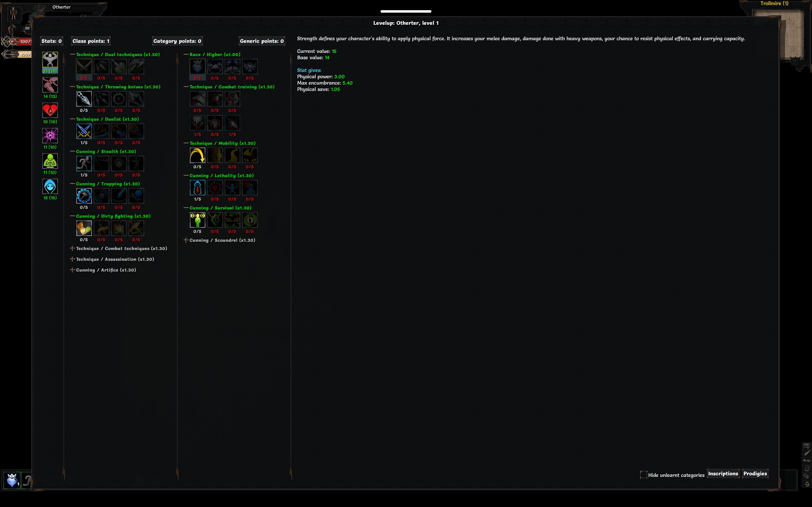This screenshot has width=812, height=507.
Task: Click the Heightened Senses talent under Survival
Action: pos(198,219)
